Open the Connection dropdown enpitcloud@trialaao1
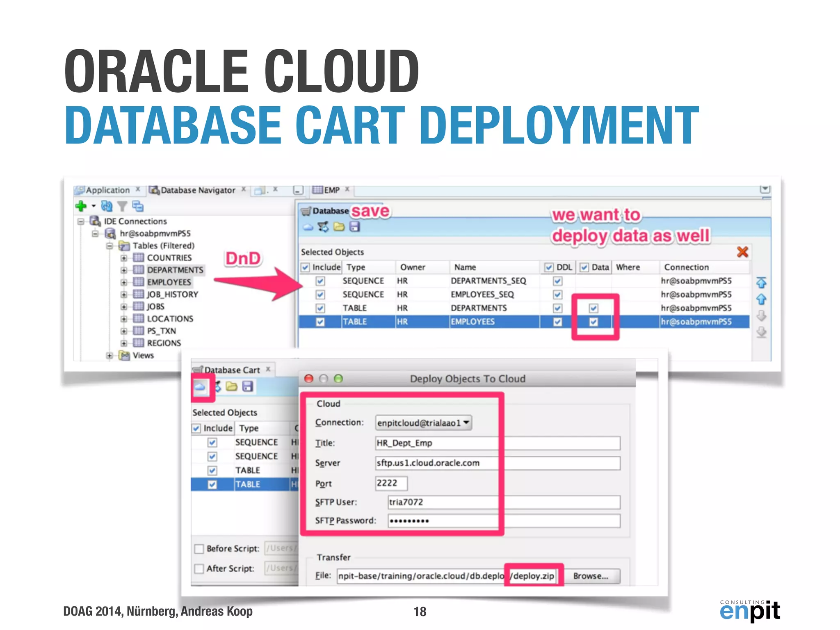840x630 pixels. (423, 423)
